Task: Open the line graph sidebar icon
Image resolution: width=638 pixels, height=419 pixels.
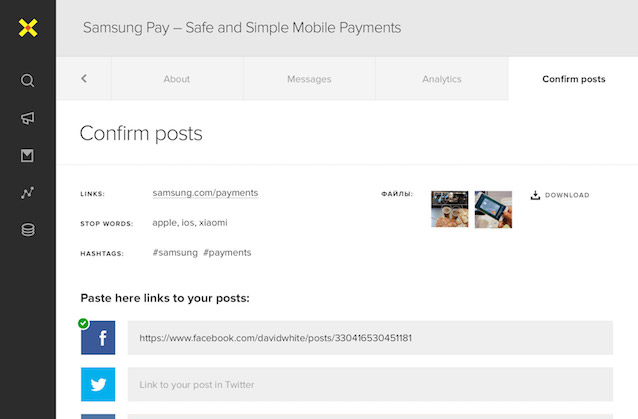Action: (27, 192)
